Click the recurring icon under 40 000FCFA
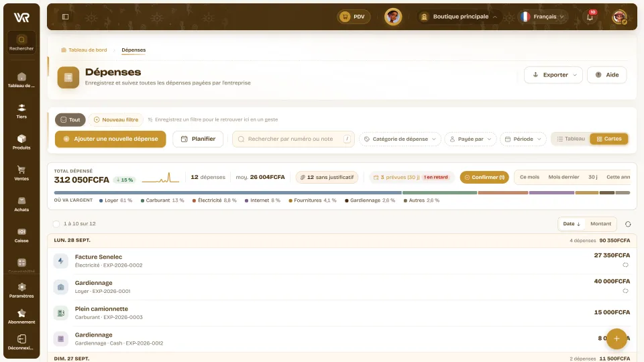 point(625,290)
